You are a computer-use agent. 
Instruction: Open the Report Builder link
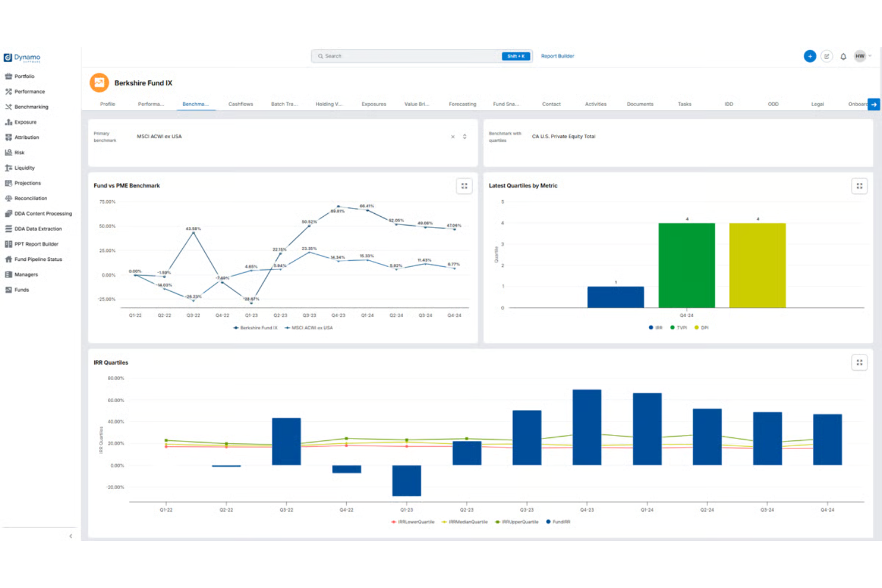coord(558,56)
